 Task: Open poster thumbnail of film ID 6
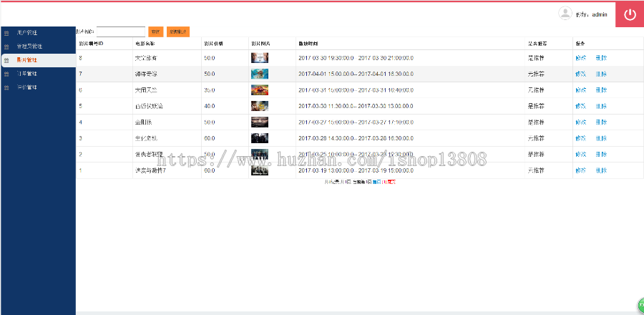260,90
